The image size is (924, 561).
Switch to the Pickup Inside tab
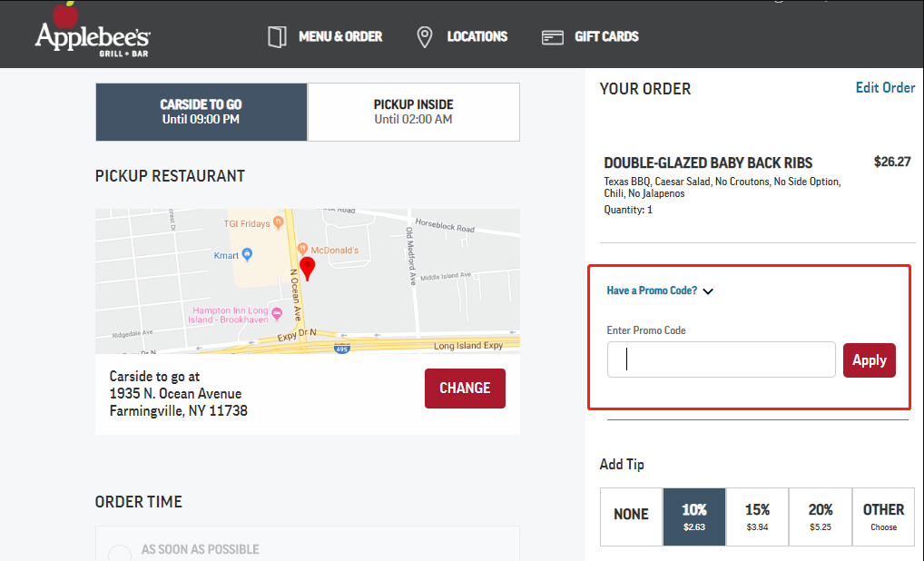tap(413, 112)
